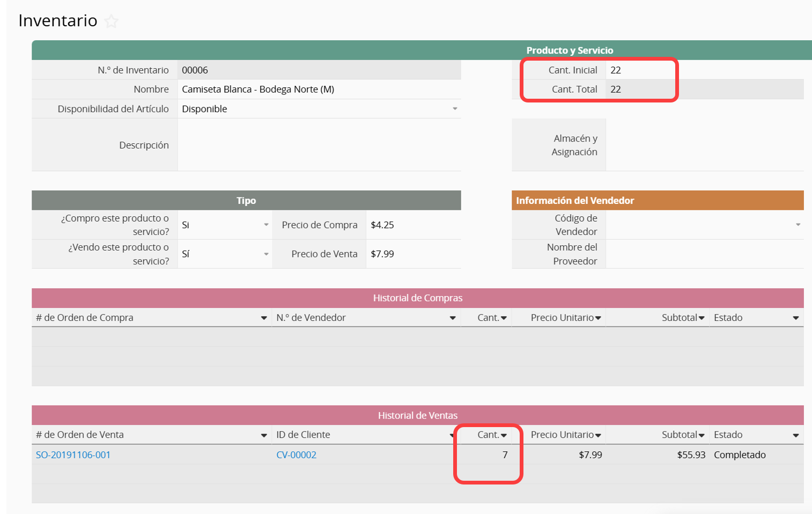This screenshot has width=812, height=514.
Task: Star the Inventario sheet as favorite
Action: coord(111,21)
